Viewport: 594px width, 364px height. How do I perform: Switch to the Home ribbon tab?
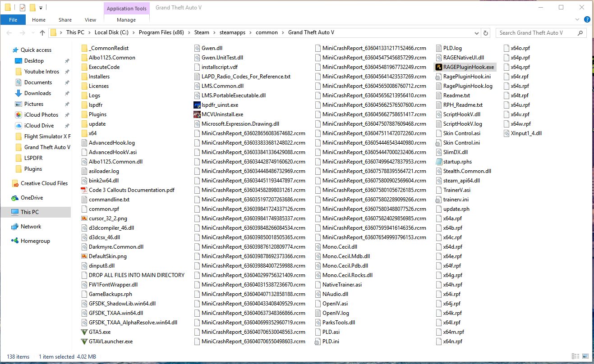pyautogui.click(x=39, y=20)
